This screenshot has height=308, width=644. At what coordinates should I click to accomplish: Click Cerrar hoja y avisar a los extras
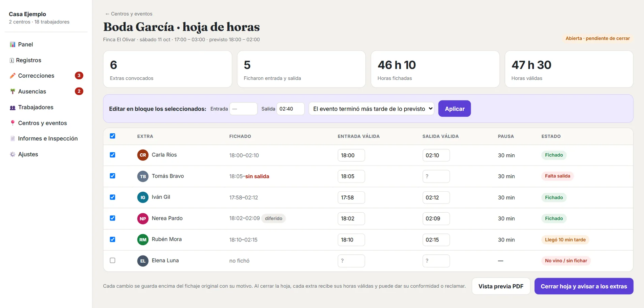(x=584, y=286)
